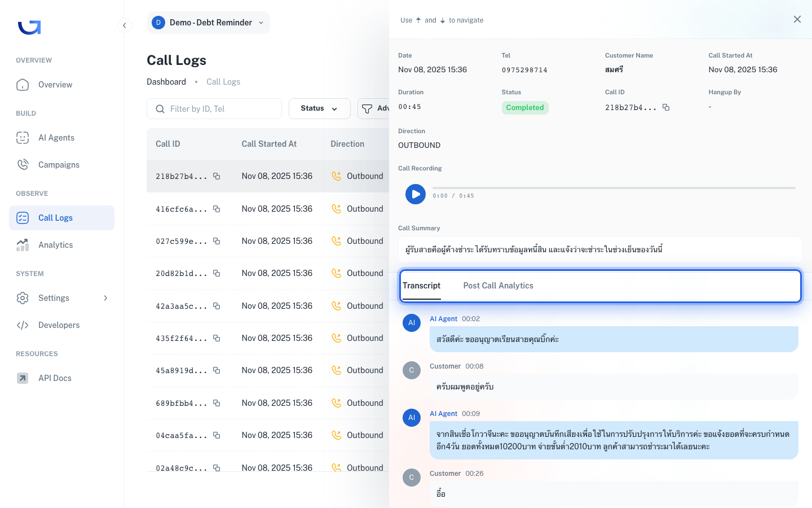Click the Developers code icon
The width and height of the screenshot is (812, 508).
point(23,325)
